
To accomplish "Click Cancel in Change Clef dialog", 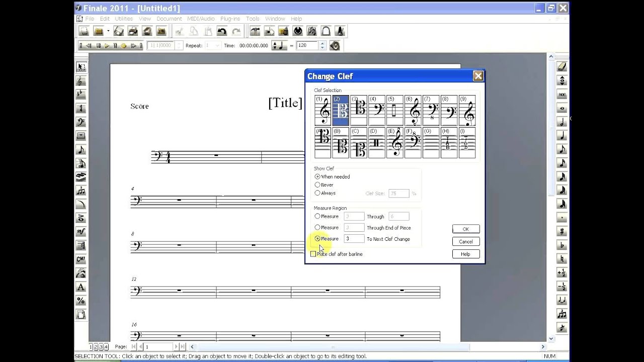I will 465,241.
